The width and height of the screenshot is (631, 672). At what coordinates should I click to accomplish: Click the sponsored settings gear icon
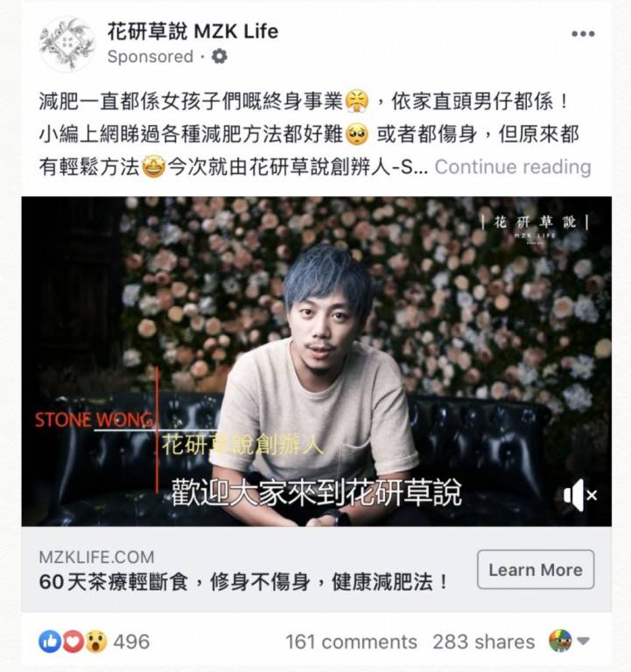[x=220, y=57]
